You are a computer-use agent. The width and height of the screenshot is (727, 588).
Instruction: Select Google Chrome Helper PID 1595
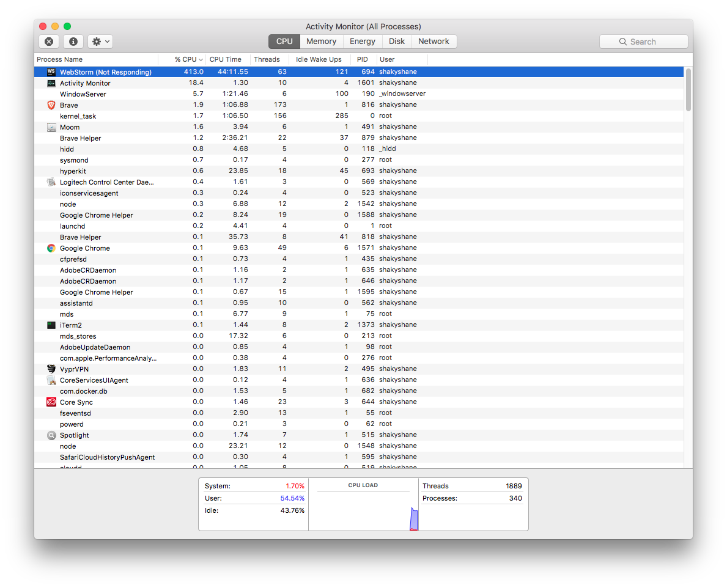click(x=359, y=292)
